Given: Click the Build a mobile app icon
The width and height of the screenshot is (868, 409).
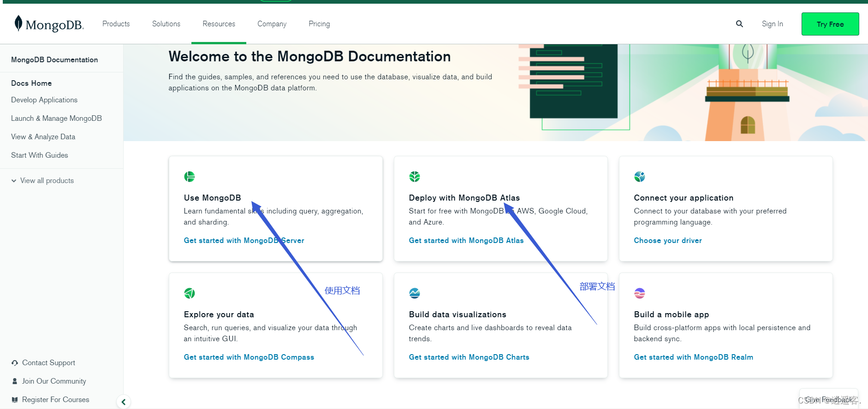Looking at the screenshot, I should 640,293.
